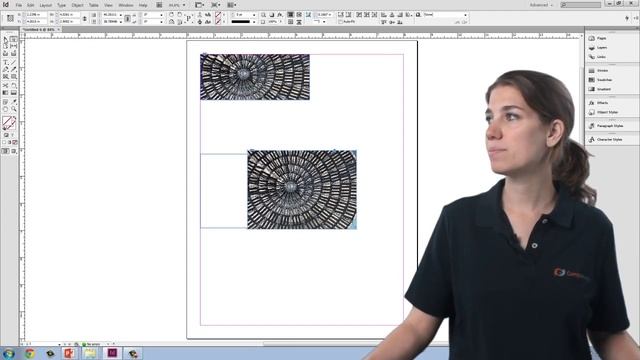Open the Pages panel
The width and height of the screenshot is (640, 360).
598,38
